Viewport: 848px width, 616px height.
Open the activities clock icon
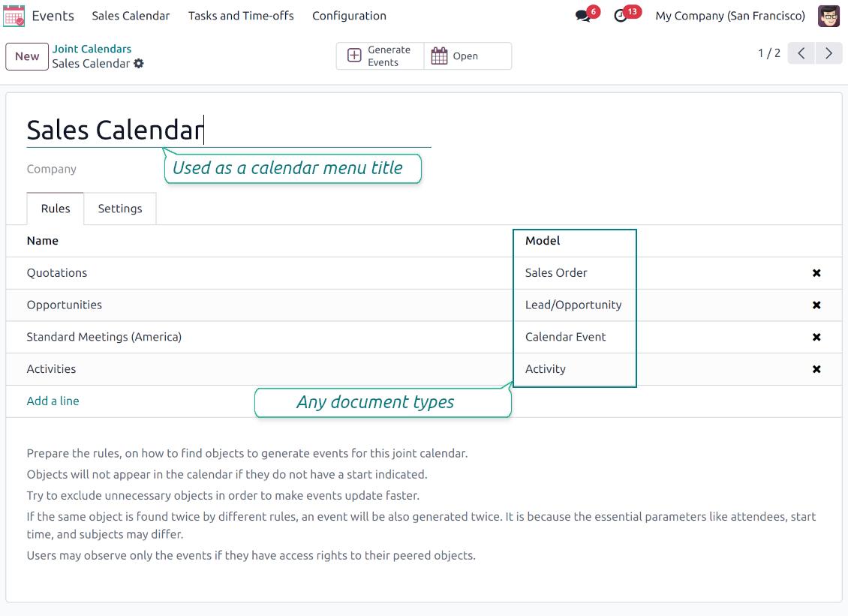[x=621, y=16]
